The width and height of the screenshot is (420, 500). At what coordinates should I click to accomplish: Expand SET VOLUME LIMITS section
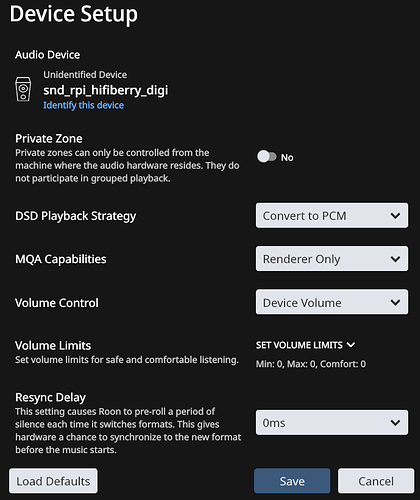click(305, 345)
